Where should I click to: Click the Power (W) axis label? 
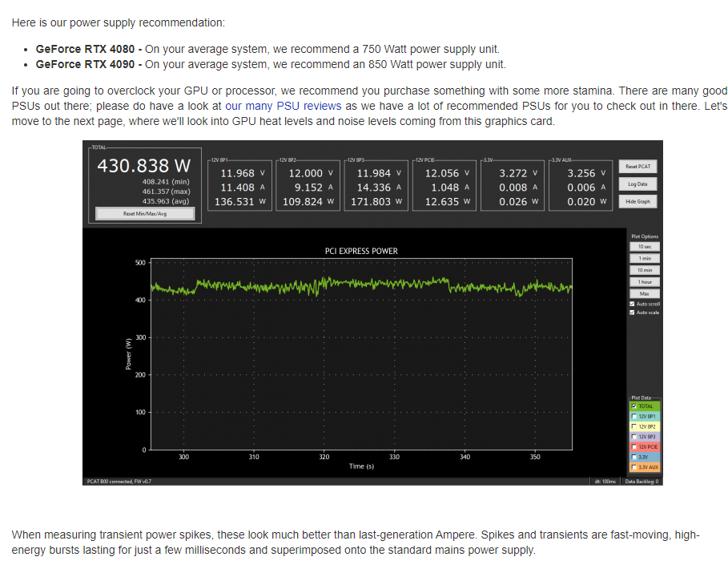coord(128,354)
